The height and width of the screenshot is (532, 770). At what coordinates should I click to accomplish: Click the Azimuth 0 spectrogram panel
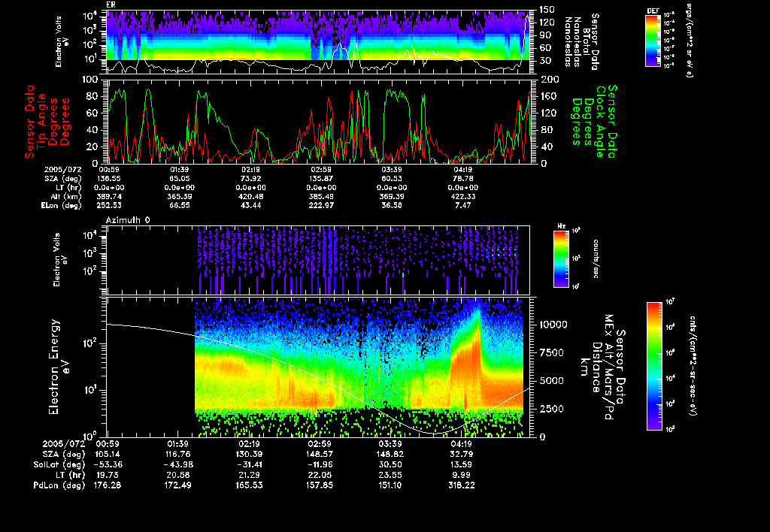coord(318,260)
